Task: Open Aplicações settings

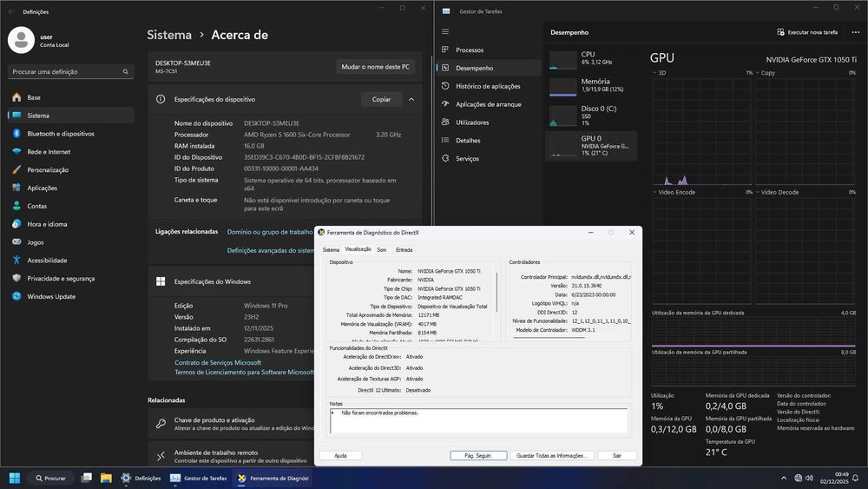Action: click(71, 188)
